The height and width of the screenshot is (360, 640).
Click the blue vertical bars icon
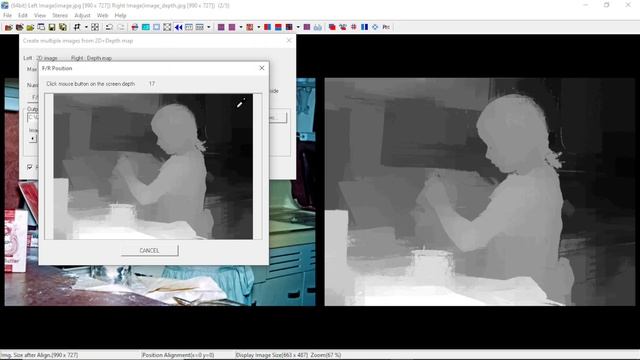coord(364,27)
